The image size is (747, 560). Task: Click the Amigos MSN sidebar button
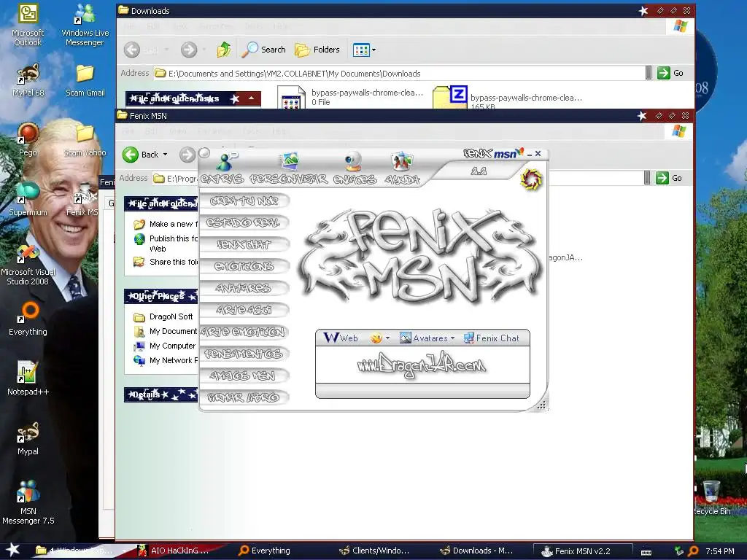click(x=244, y=376)
